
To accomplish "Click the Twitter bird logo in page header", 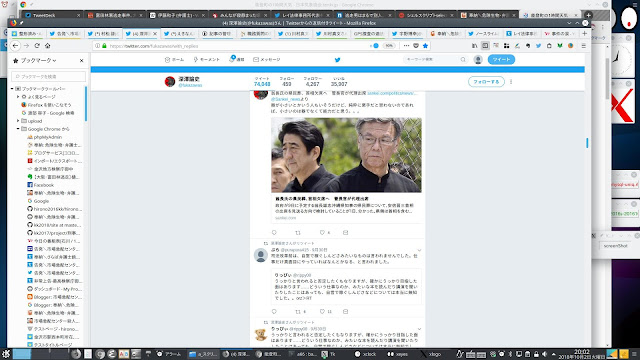I will point(338,60).
